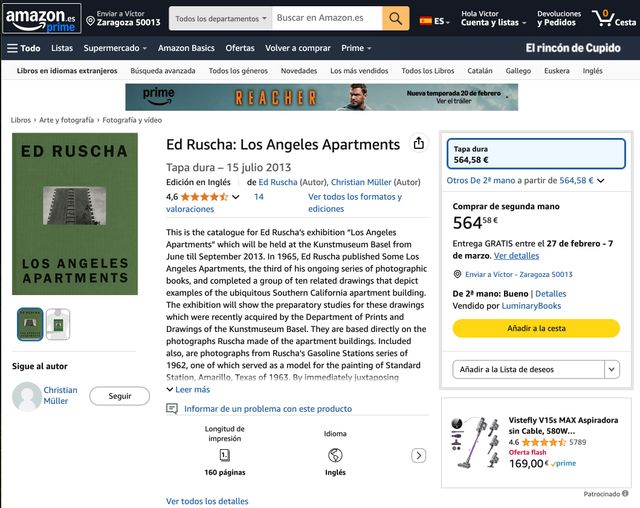Click the delivery location pin icon
The image size is (640, 508).
click(x=90, y=20)
